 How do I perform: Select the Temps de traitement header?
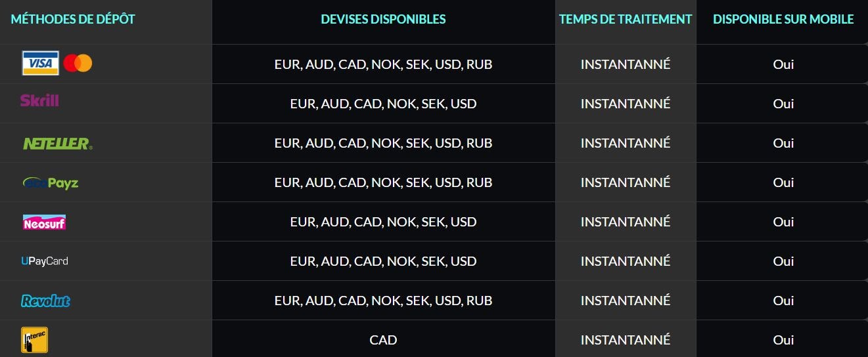click(x=626, y=19)
